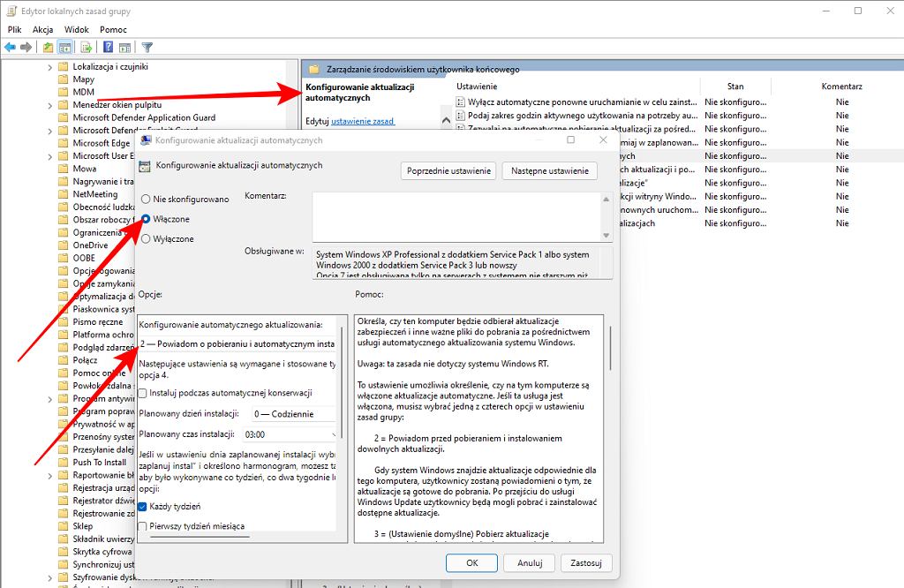Toggle the show/hide console tree toolbar icon
This screenshot has width=904, height=588.
(65, 48)
